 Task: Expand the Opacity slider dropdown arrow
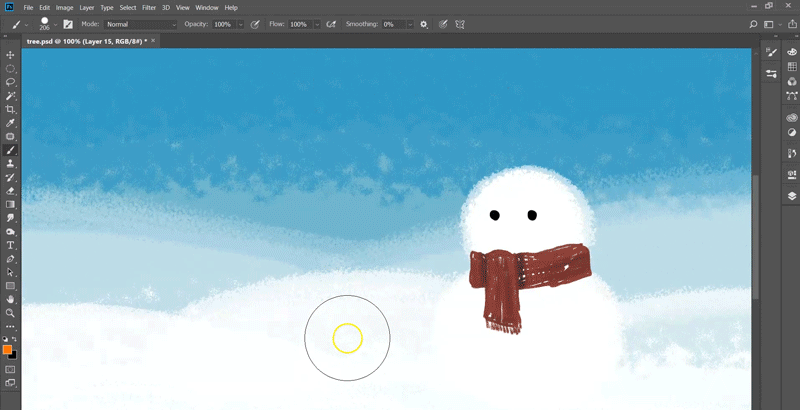239,23
